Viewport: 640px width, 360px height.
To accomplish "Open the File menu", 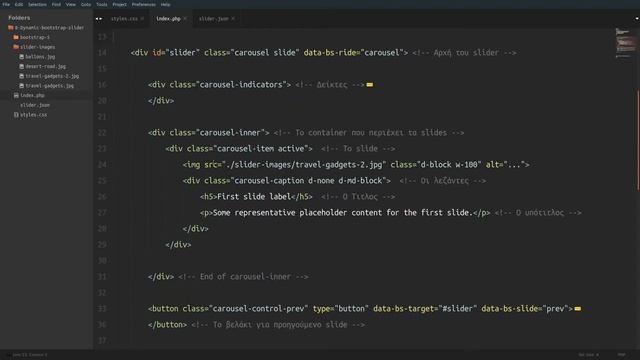I will 6,4.
